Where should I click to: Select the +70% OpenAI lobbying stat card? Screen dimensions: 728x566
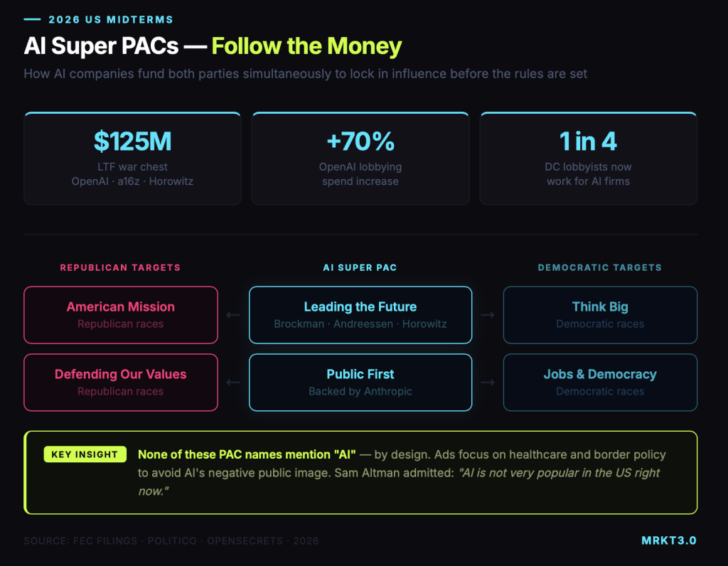[x=360, y=158]
